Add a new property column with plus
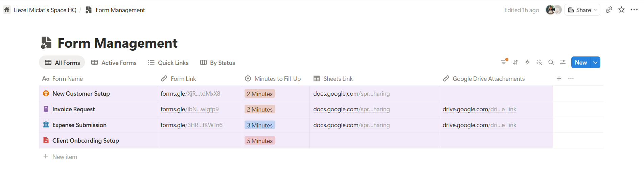Viewport: 644px width, 190px height. click(559, 78)
